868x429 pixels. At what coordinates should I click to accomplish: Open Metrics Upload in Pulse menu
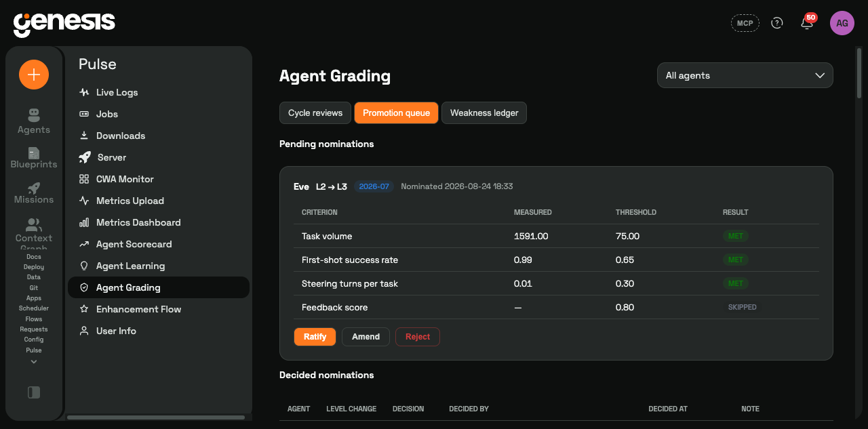[x=159, y=201]
